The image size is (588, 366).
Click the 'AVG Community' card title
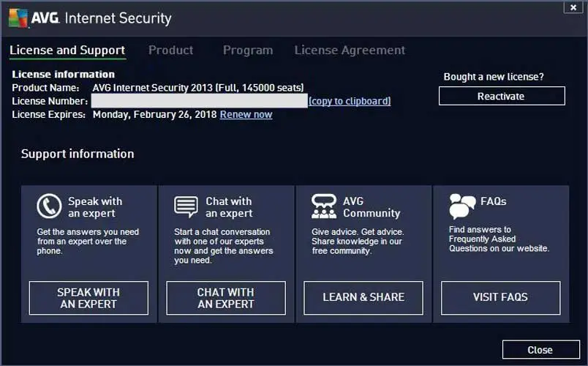(x=372, y=207)
